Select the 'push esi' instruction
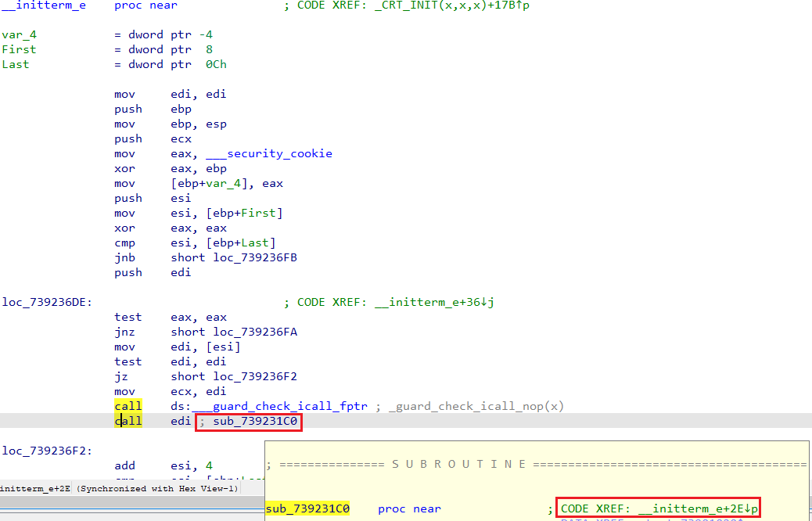812x521 pixels. coord(153,199)
